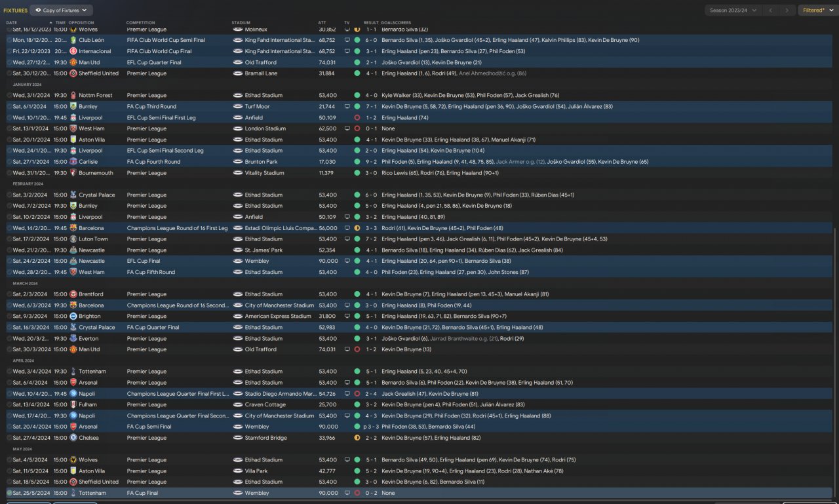Click the 9 - 2 result against Carlisle
Screen dimensions: 839x504
pyautogui.click(x=371, y=162)
